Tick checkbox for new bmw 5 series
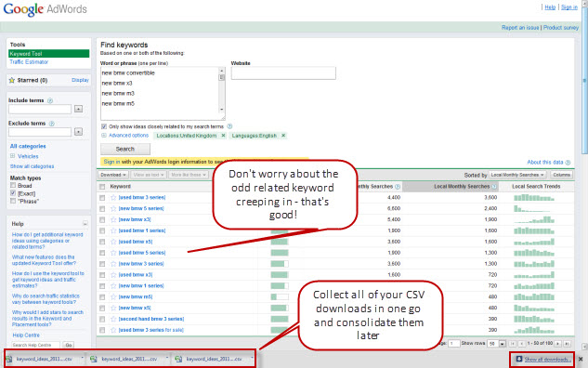The width and height of the screenshot is (588, 368). (102, 208)
